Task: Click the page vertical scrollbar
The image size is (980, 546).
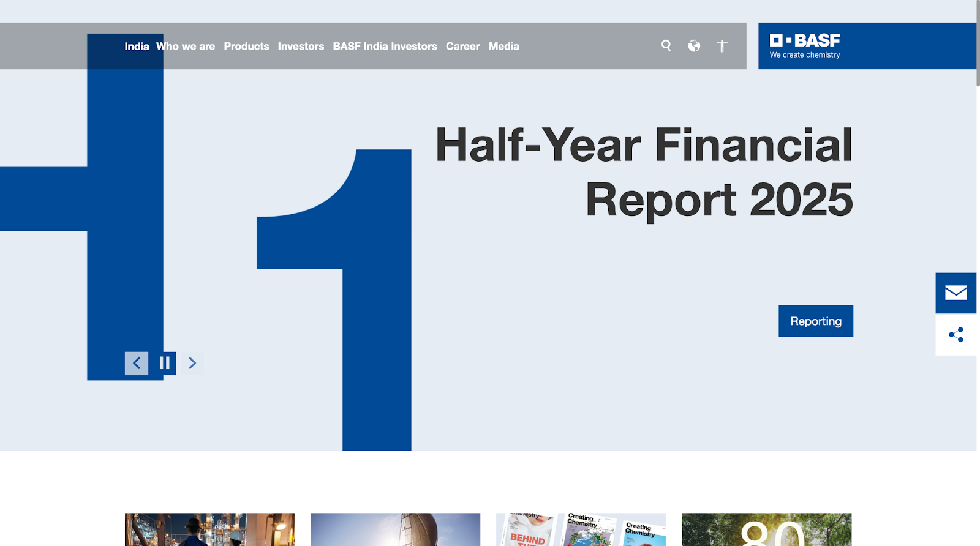Action: click(978, 43)
